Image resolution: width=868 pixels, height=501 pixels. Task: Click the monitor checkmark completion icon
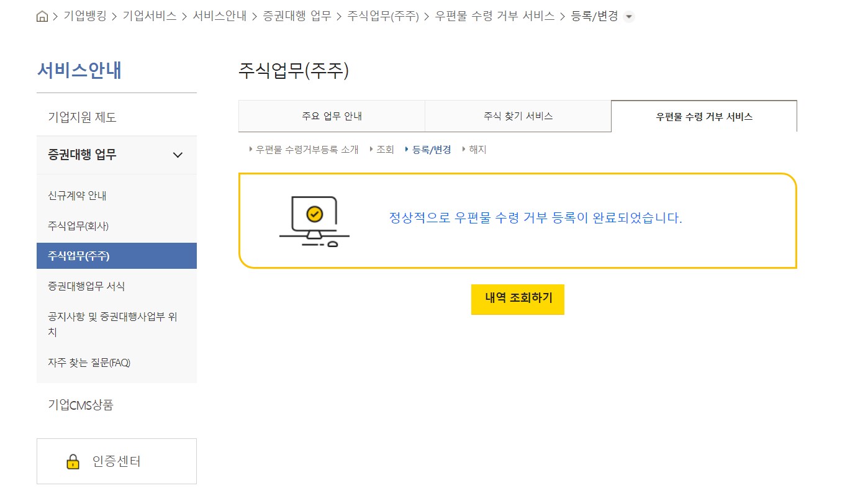314,221
